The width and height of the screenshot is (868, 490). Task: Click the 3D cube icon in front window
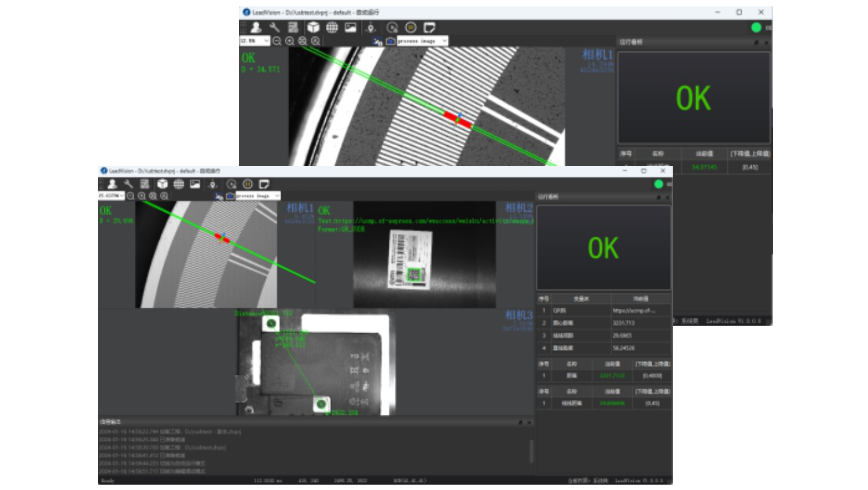point(163,184)
